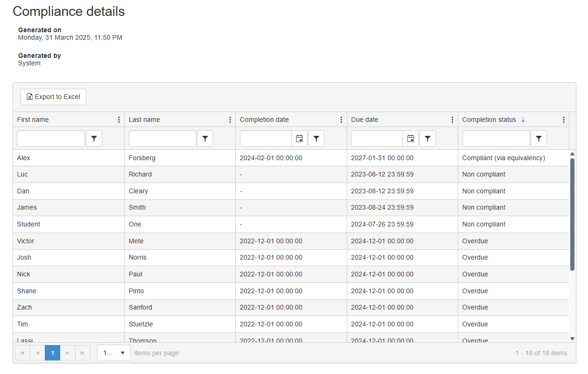
Task: Click the Completion status filter text field
Action: (496, 139)
